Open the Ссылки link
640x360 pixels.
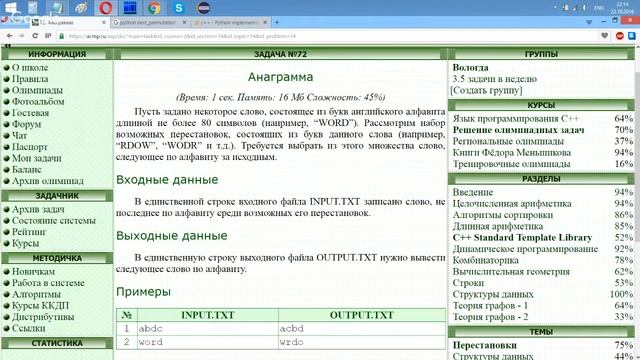pos(29,328)
